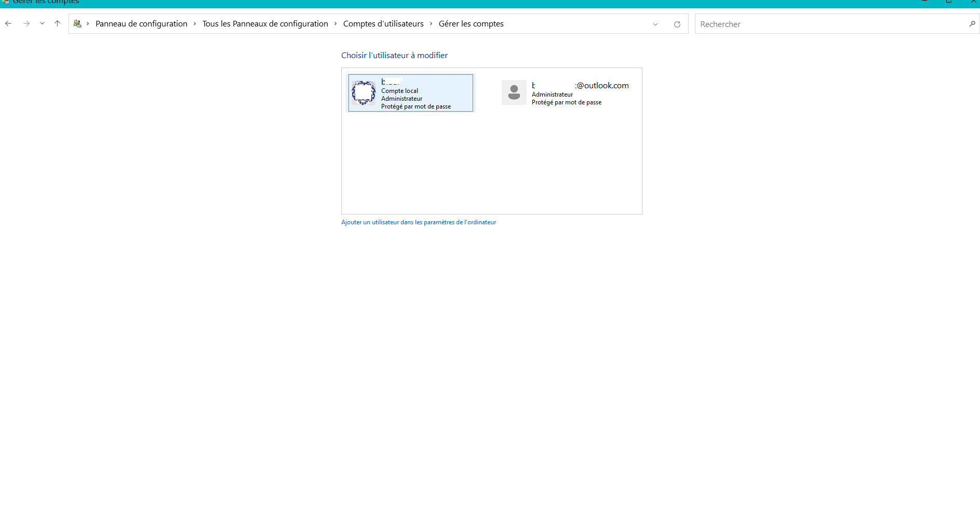The height and width of the screenshot is (512, 980).
Task: Refresh the Gérer les comptes page
Action: click(677, 24)
